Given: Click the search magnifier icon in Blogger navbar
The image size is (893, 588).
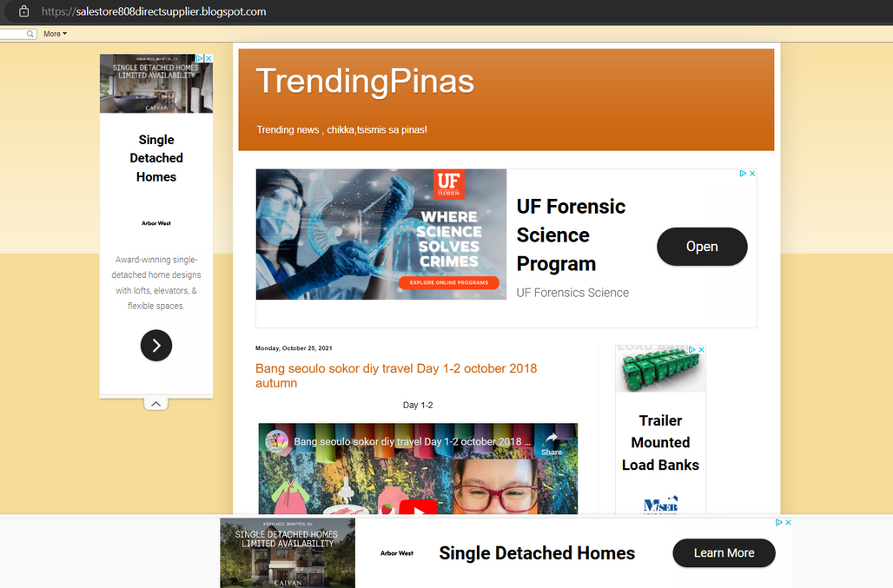Looking at the screenshot, I should coord(30,34).
